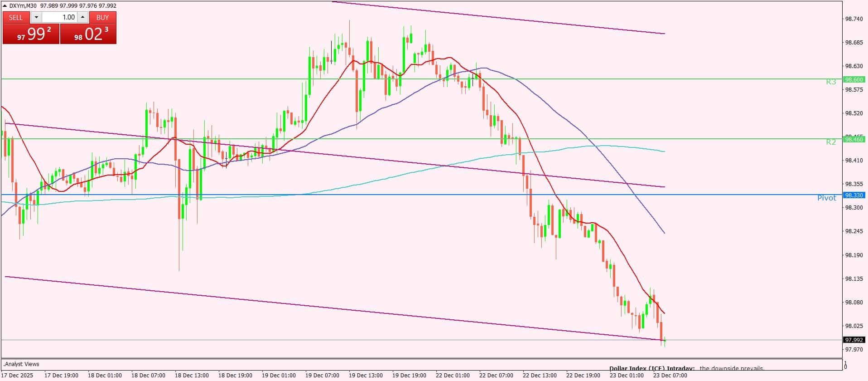Screen dimensions: 868x381
Task: Decrease trade volume with down arrow
Action: tap(36, 17)
